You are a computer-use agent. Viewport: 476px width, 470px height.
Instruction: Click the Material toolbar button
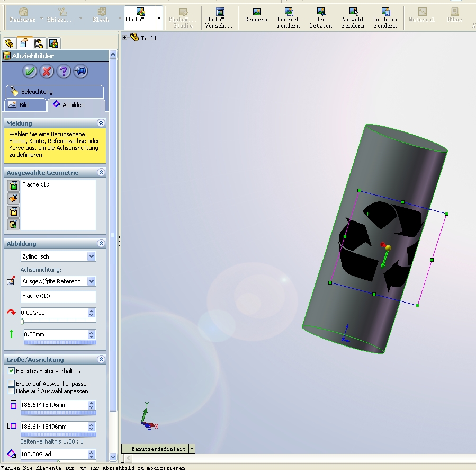pos(421,16)
